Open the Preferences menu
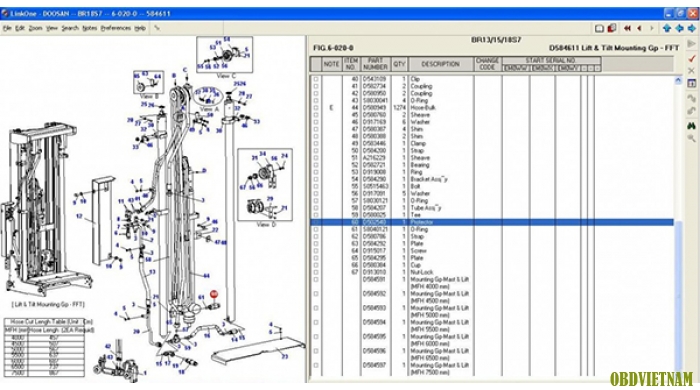Screen dimensions: 700x390 [116, 28]
